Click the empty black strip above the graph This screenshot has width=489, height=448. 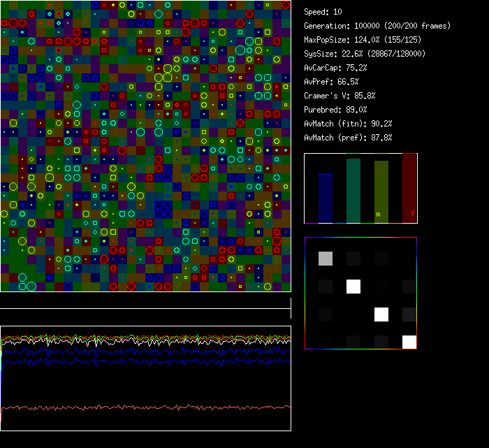tap(145, 301)
